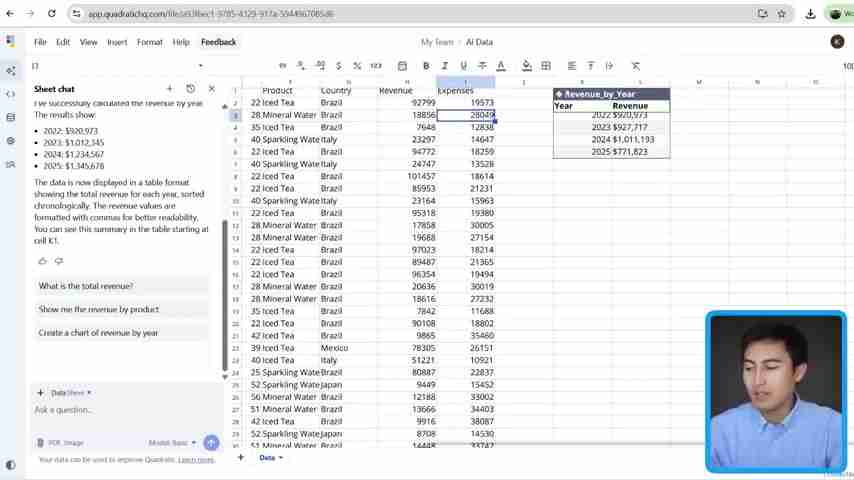Apply italic formatting from the toolbar
Image resolution: width=854 pixels, height=480 pixels.
pos(444,66)
